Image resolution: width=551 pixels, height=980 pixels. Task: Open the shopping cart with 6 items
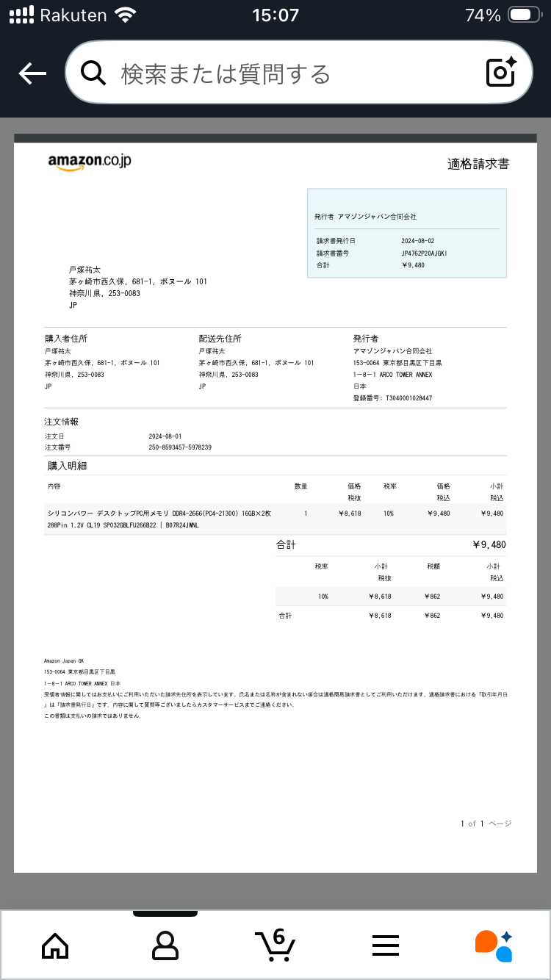[275, 945]
